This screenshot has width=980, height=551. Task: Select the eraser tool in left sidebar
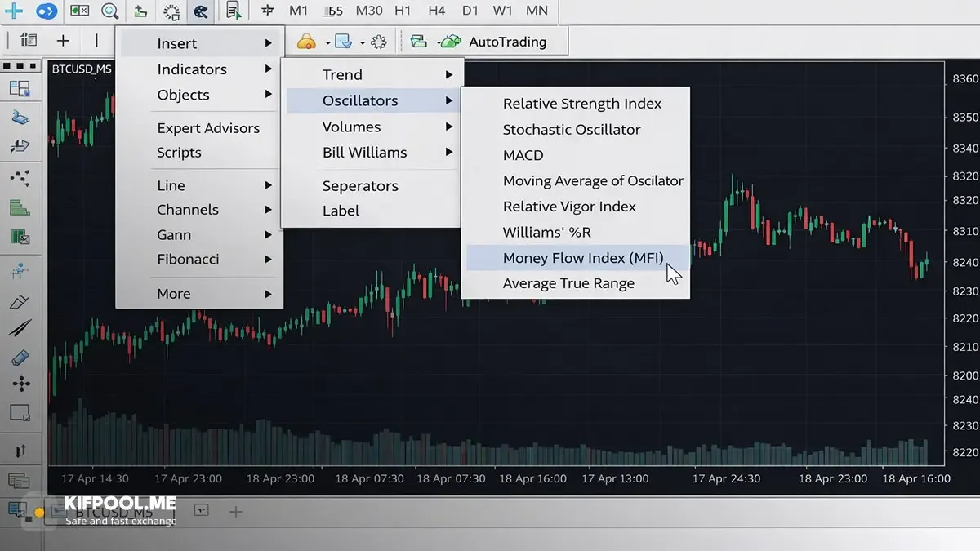(20, 358)
